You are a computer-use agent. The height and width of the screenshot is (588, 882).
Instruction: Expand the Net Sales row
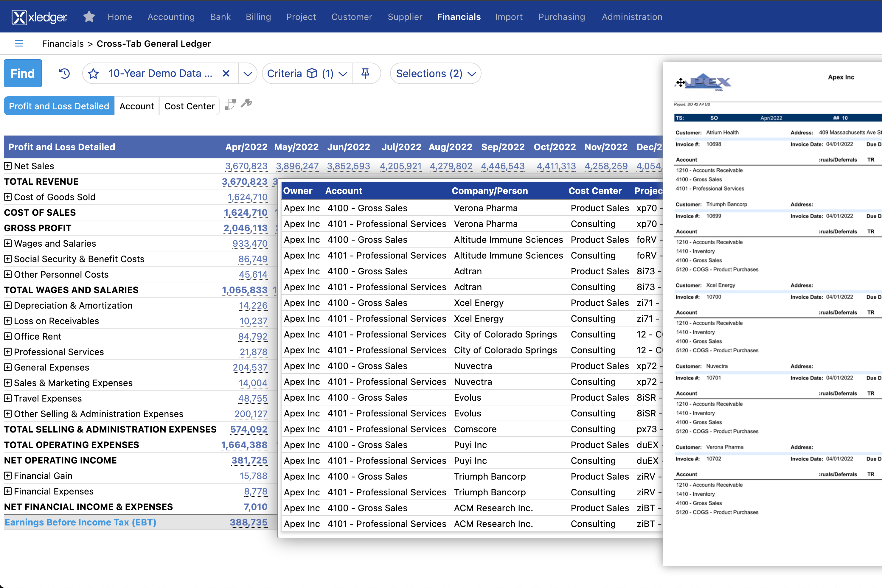tap(8, 166)
